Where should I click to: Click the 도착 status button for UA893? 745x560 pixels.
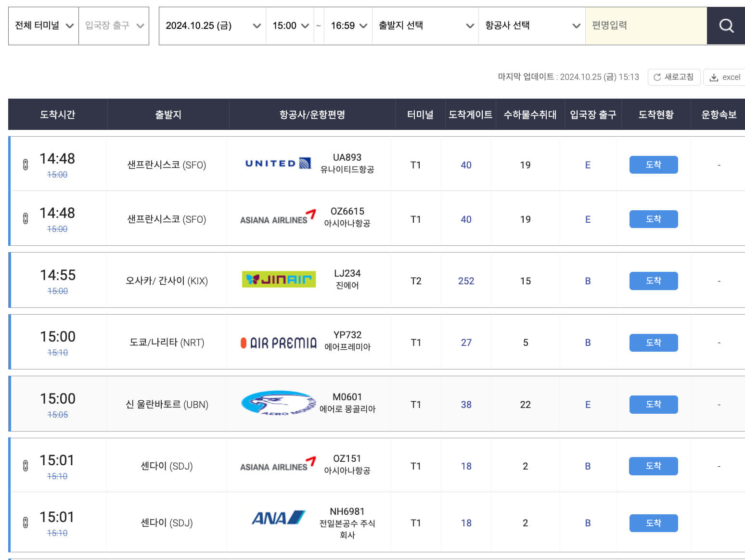pyautogui.click(x=654, y=165)
